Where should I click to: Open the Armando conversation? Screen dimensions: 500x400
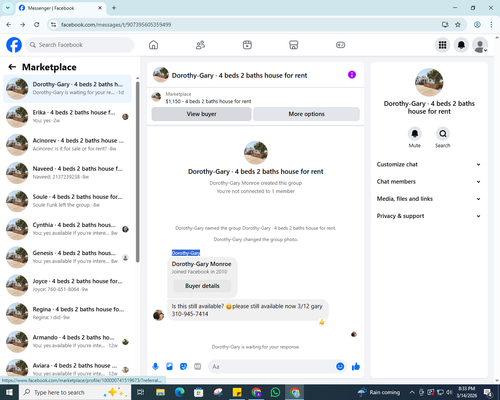point(68,341)
